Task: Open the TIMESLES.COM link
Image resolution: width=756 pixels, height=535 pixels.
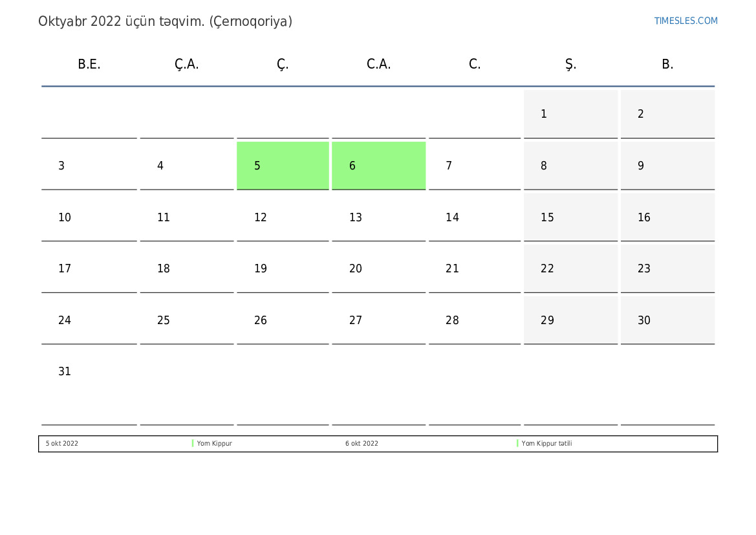Action: click(686, 21)
